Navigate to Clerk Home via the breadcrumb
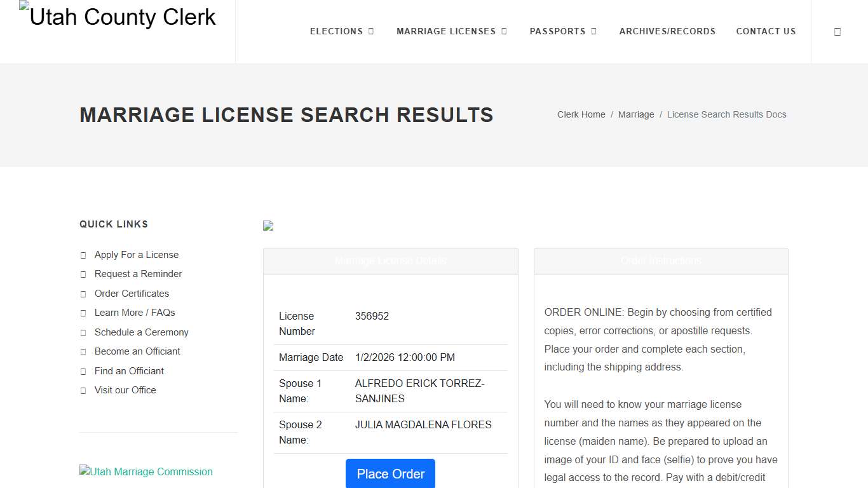 (x=581, y=114)
